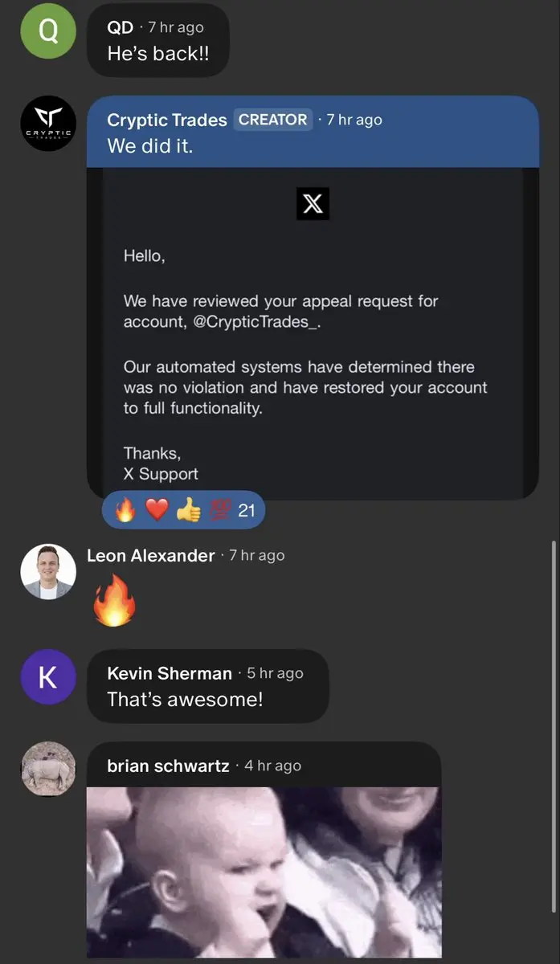This screenshot has height=964, width=560.
Task: Open brian schwartz's rhino avatar
Action: tap(48, 770)
